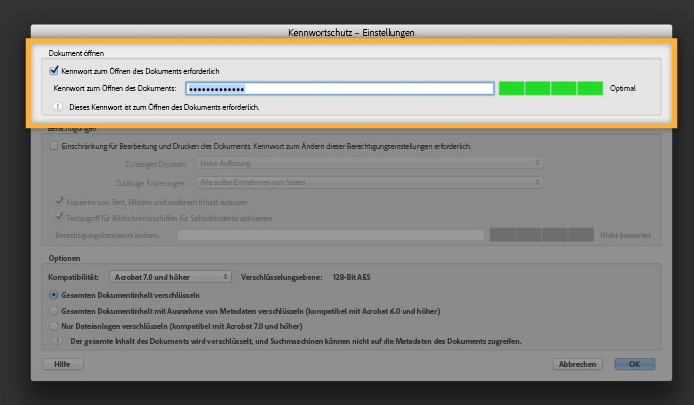This screenshot has height=405, width=694.
Task: Select Nur Dateianlagen verschlüsseln radio button
Action: tap(54, 326)
